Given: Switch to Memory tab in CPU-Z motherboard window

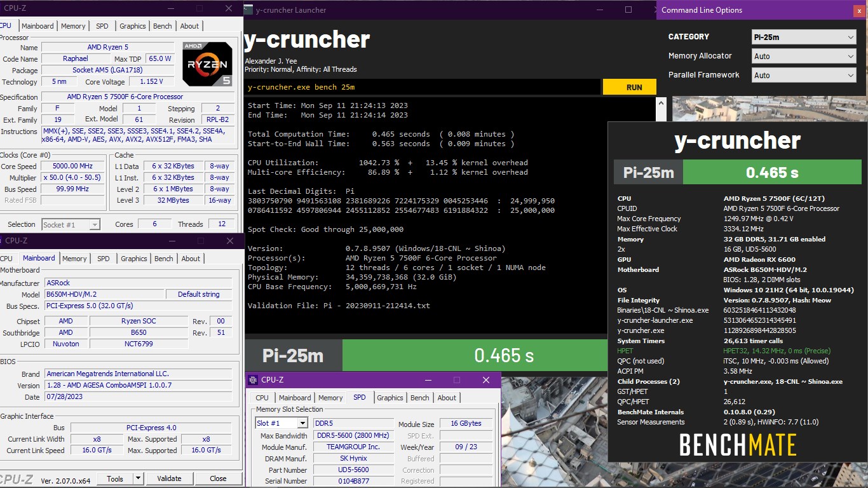Looking at the screenshot, I should point(74,259).
